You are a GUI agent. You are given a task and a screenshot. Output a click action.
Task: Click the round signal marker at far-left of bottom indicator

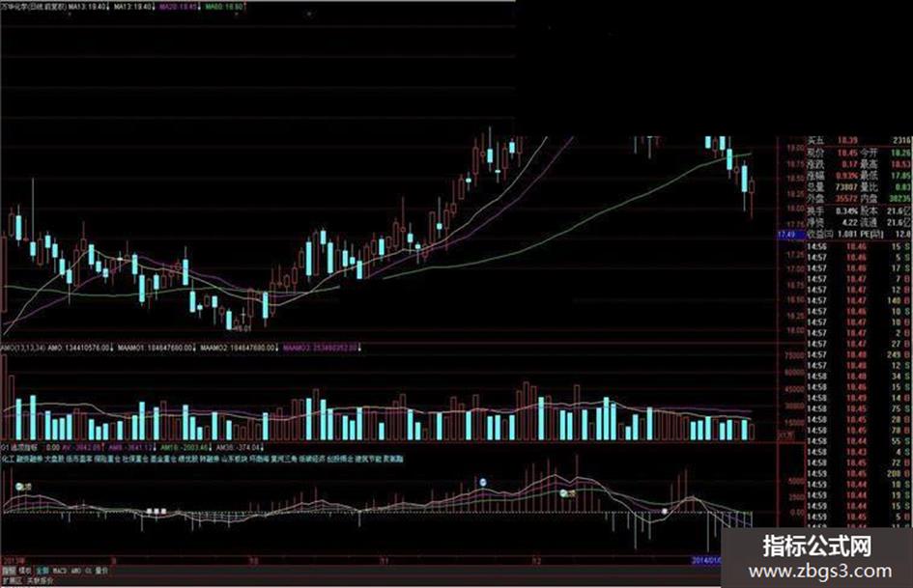[x=23, y=486]
